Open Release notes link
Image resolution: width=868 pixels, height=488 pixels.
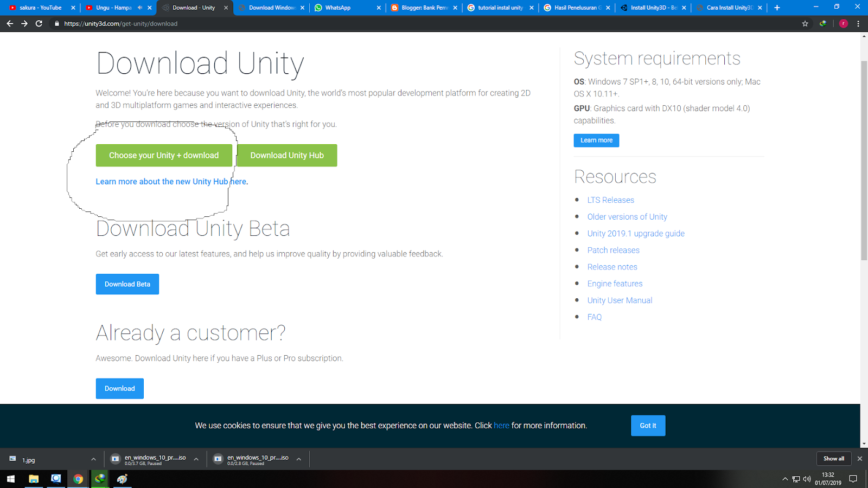612,267
